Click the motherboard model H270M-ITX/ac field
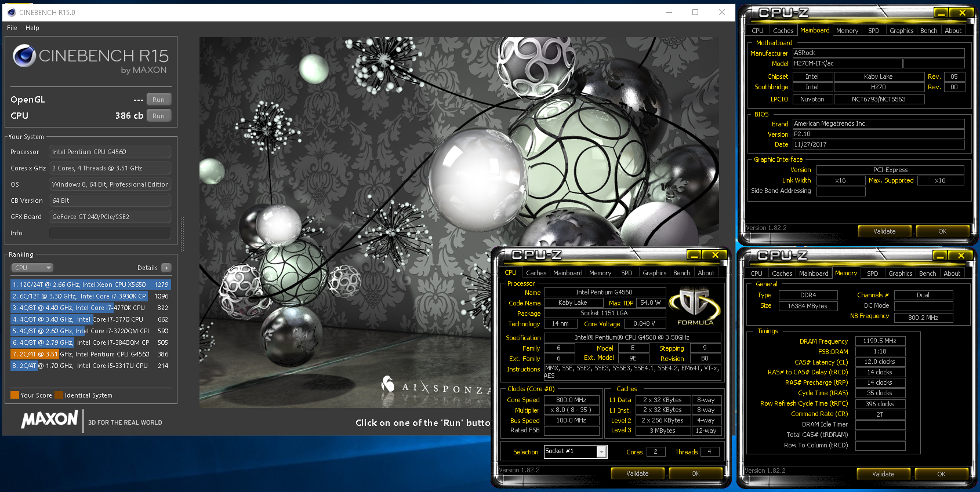The image size is (980, 492). (847, 64)
